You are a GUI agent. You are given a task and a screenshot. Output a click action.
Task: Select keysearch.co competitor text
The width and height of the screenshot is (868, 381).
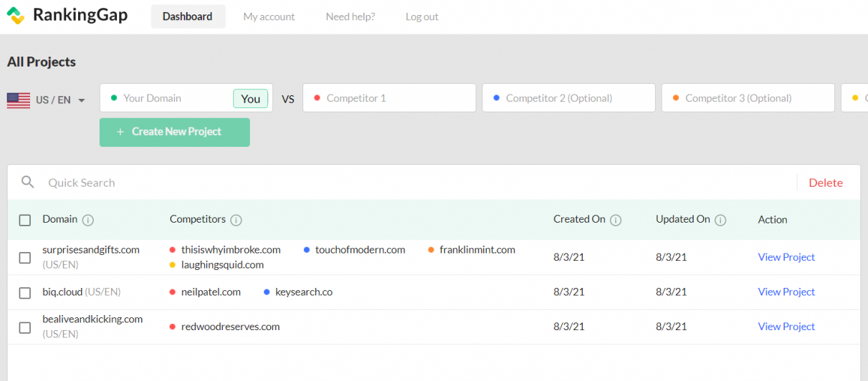point(304,292)
